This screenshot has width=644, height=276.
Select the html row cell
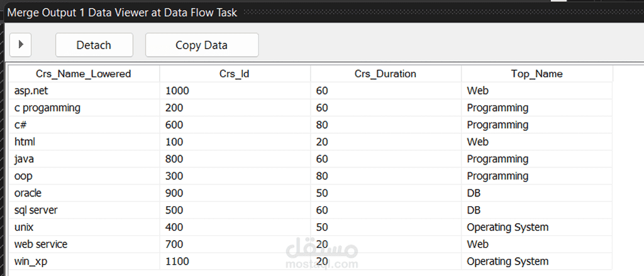coord(84,141)
